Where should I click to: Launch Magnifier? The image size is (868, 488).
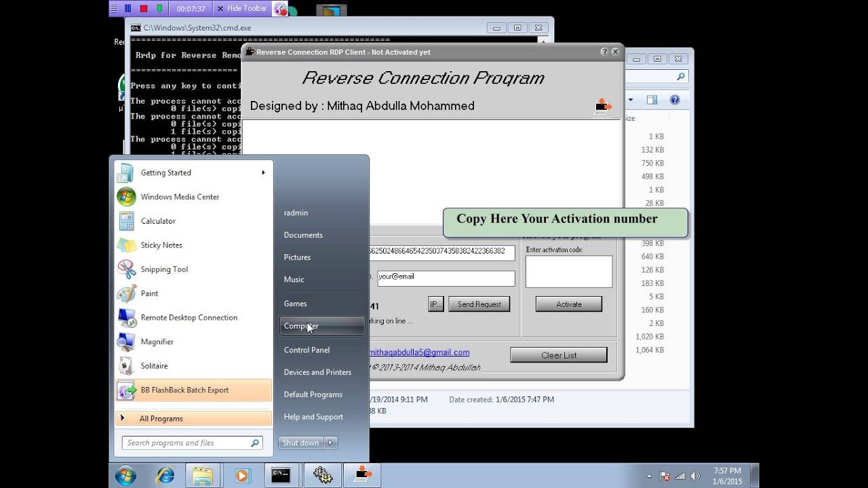193,342
